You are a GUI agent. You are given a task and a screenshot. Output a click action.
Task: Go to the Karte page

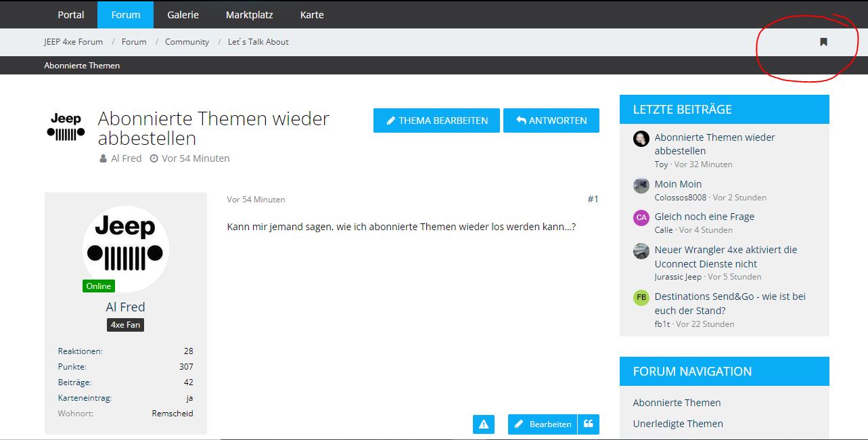pyautogui.click(x=312, y=15)
